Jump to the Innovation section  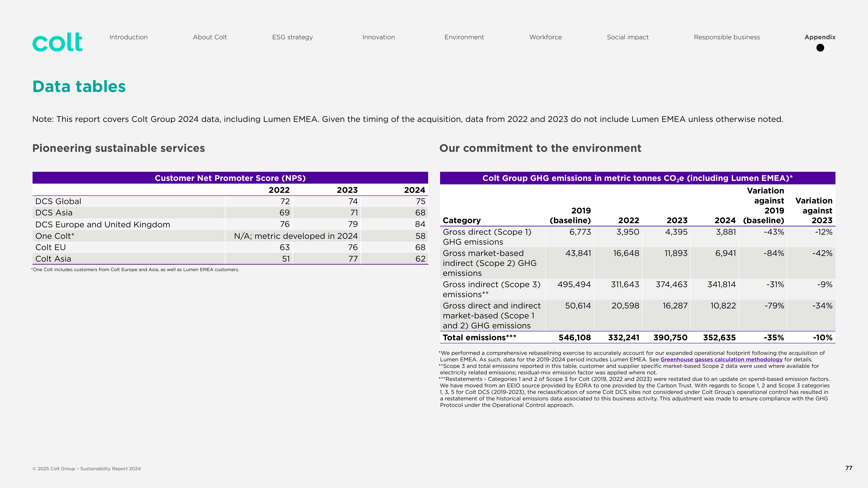pos(379,37)
